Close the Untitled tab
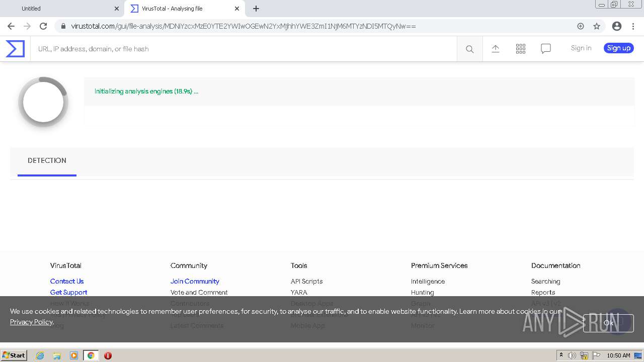This screenshot has width=644, height=362. pyautogui.click(x=117, y=9)
